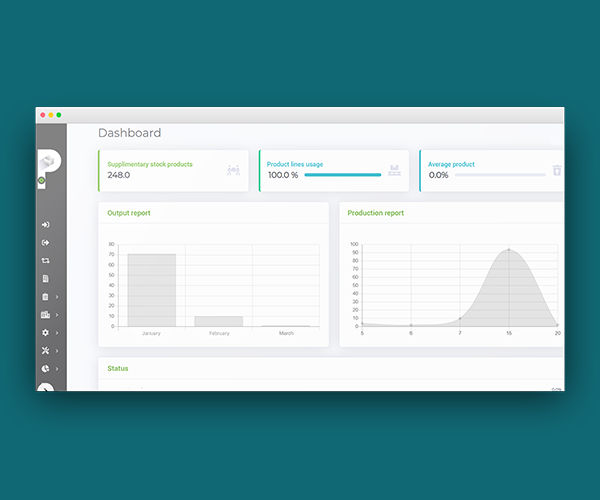Click the Status section heading

tap(118, 368)
